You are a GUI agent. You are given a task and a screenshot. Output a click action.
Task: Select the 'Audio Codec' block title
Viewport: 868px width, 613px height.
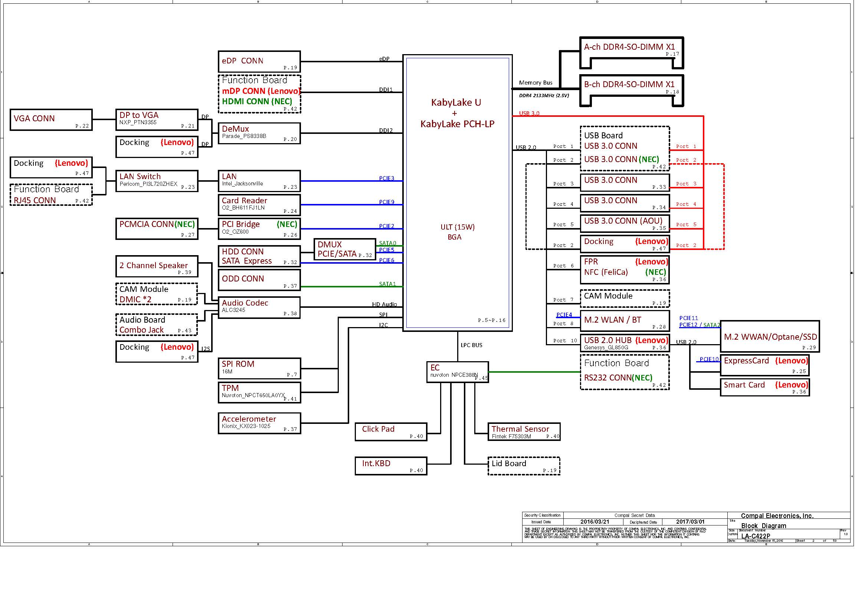(x=245, y=303)
